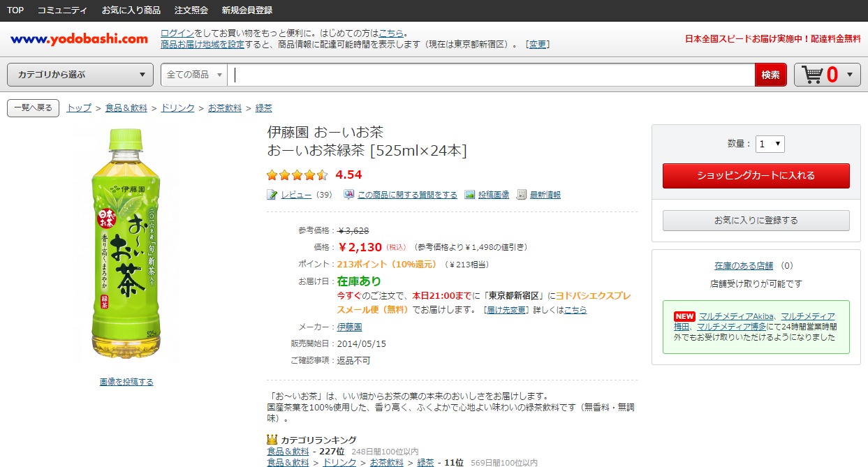
Task: Click 日本全国スピードお届け実施中 notice text
Action: [773, 39]
